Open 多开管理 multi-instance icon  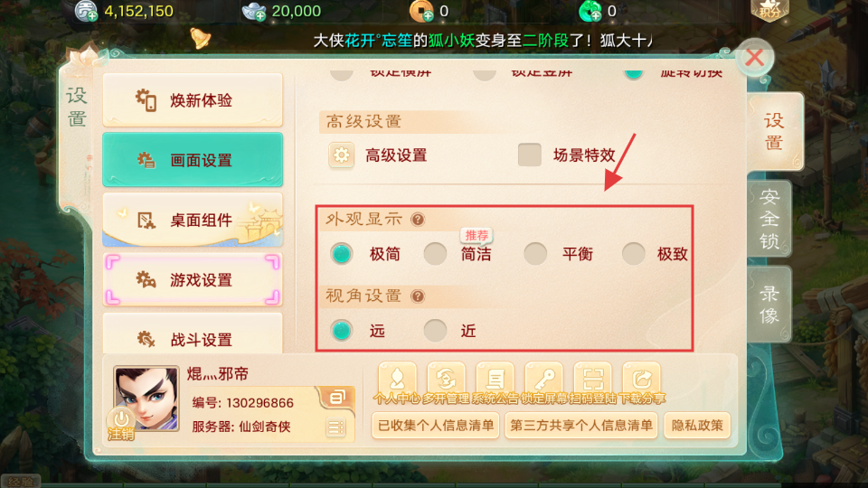(x=446, y=380)
